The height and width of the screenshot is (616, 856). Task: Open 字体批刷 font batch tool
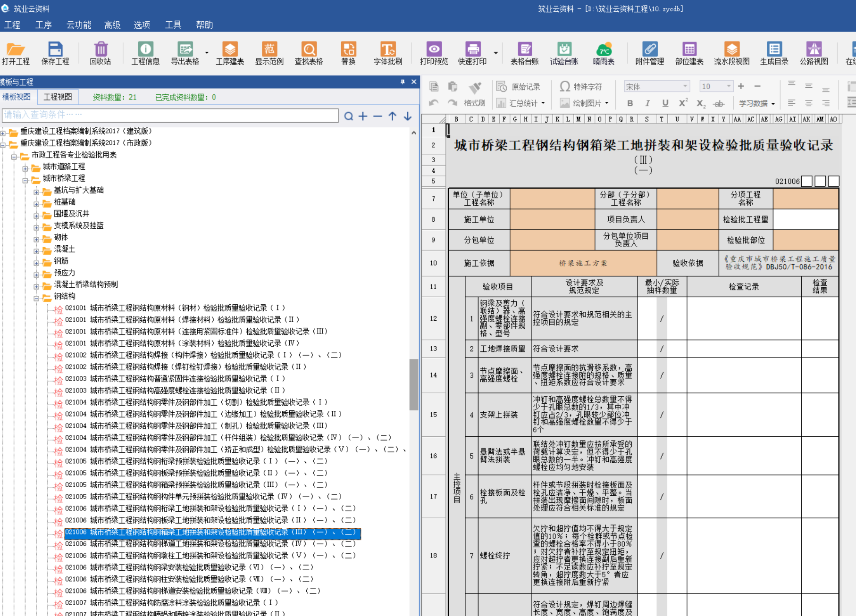[388, 53]
